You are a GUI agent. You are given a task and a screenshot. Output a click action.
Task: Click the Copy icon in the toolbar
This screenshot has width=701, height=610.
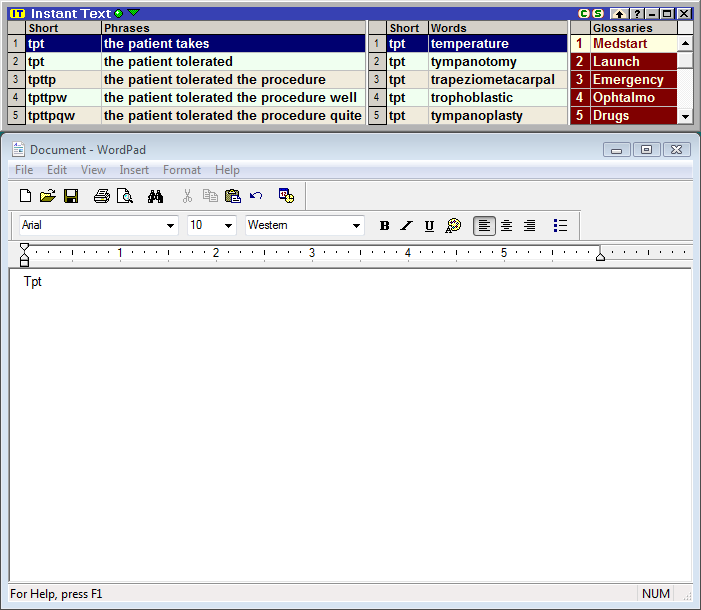point(210,196)
